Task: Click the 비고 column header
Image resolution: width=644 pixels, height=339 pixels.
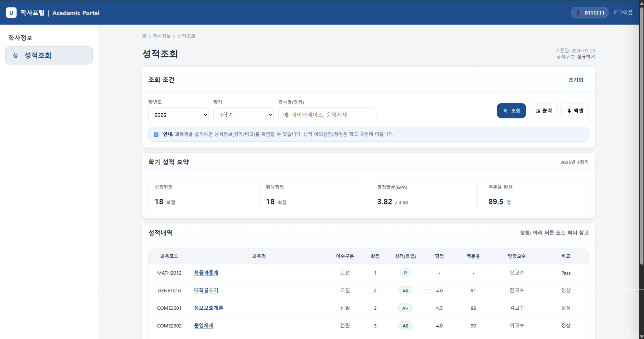Action: (x=566, y=256)
